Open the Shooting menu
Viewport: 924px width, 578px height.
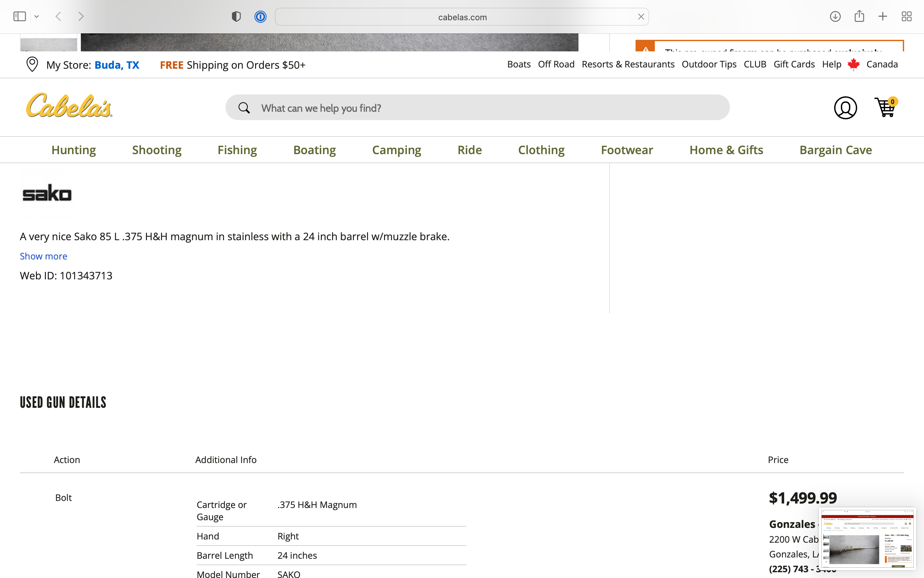[157, 150]
